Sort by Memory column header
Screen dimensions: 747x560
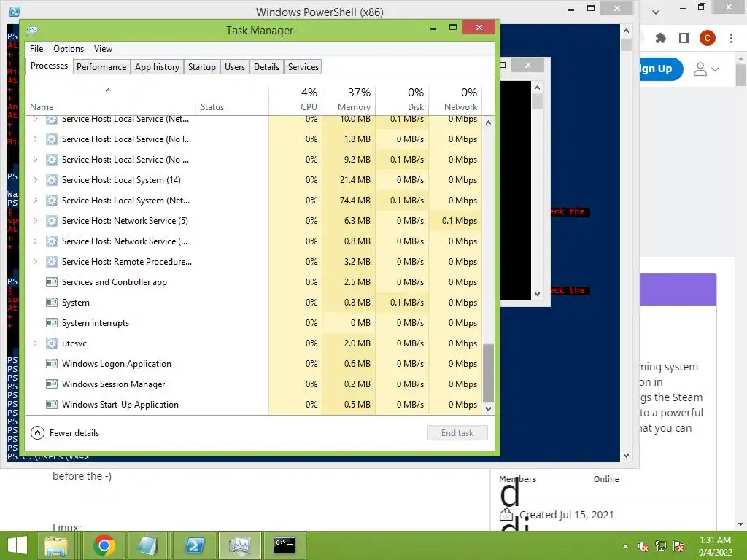(x=349, y=100)
